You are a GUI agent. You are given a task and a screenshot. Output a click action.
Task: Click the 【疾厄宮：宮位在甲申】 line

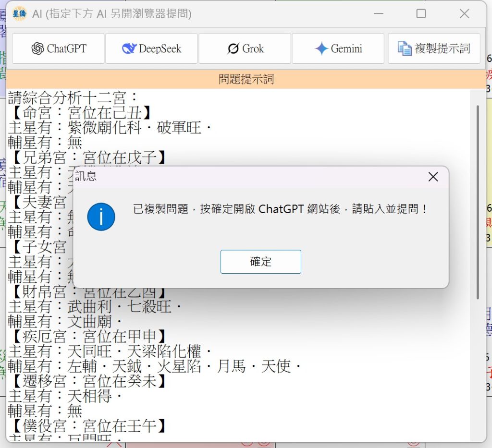pyautogui.click(x=87, y=336)
